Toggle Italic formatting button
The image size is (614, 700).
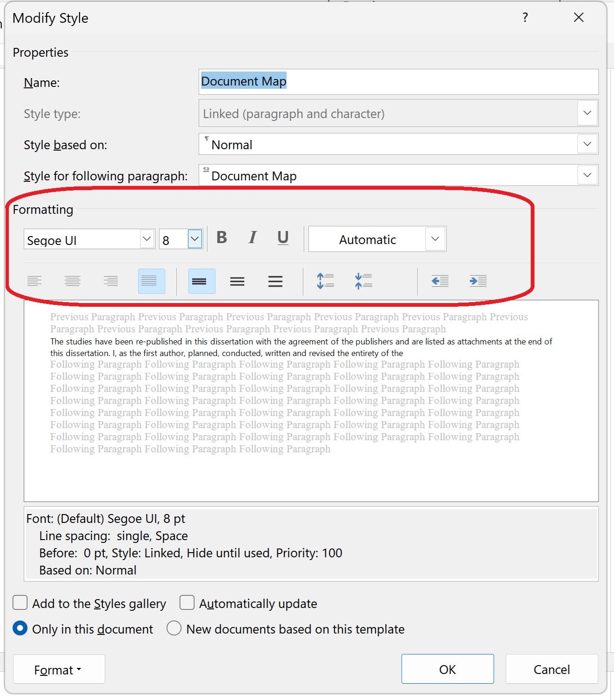[x=252, y=238]
